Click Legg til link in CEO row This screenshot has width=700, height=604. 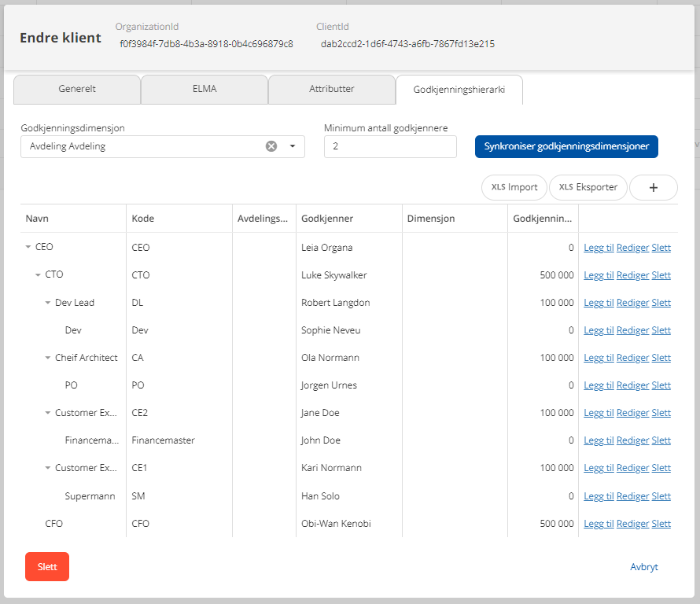tap(599, 248)
